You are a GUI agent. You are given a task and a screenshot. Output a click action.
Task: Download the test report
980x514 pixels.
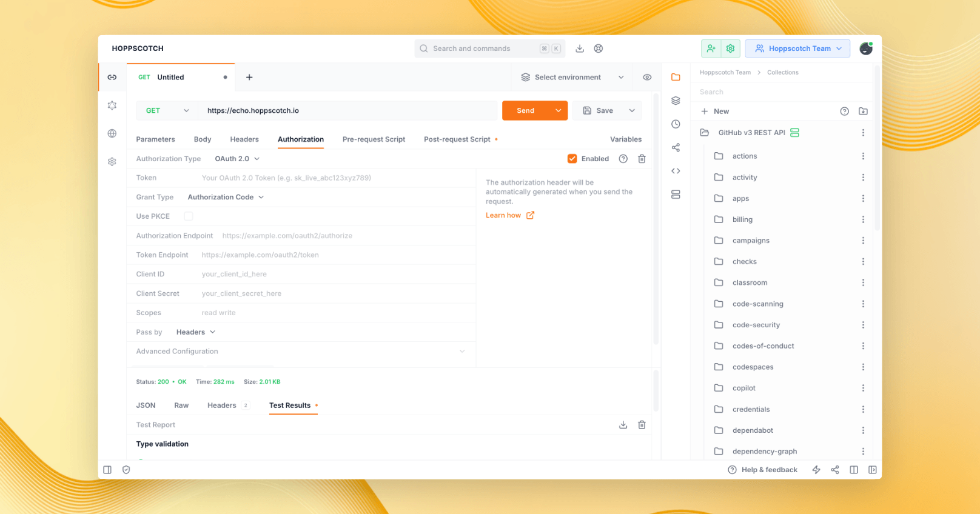click(x=623, y=425)
